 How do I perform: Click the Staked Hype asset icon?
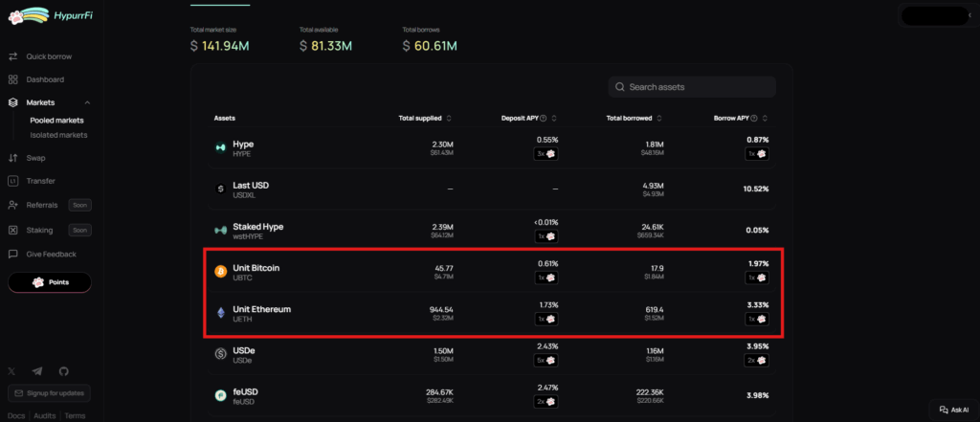click(x=221, y=230)
